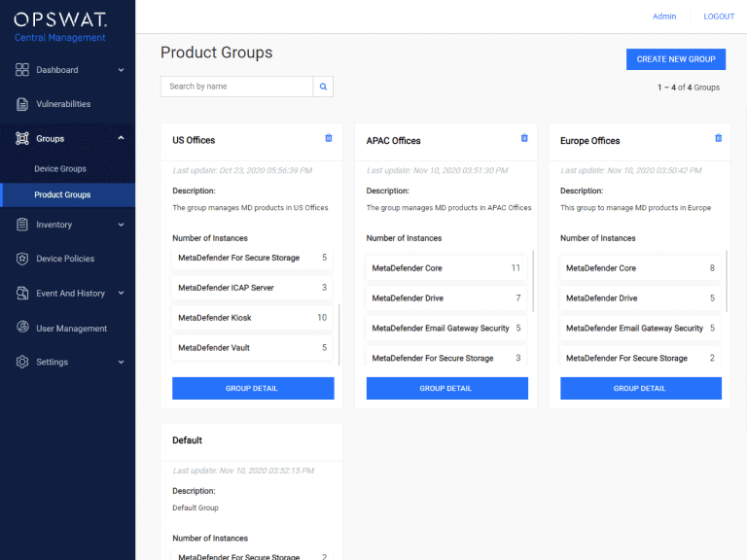Click the US Offices instances list scrollbar

click(338, 334)
